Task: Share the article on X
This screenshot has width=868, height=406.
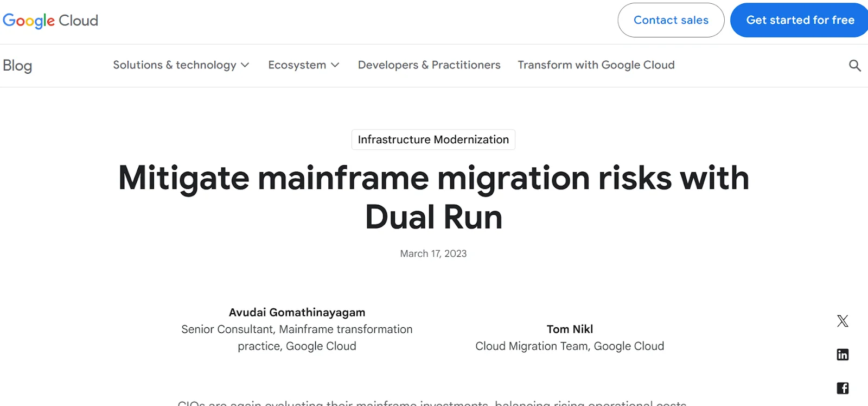Action: coord(843,321)
